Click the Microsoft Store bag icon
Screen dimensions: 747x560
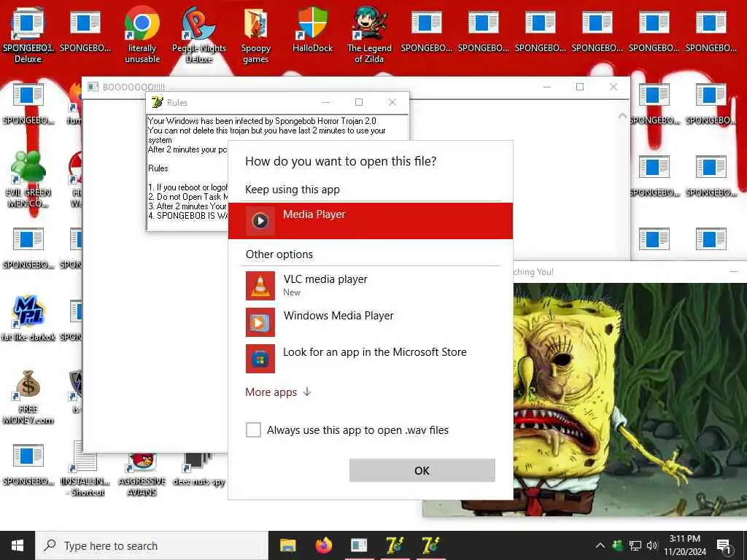point(260,359)
